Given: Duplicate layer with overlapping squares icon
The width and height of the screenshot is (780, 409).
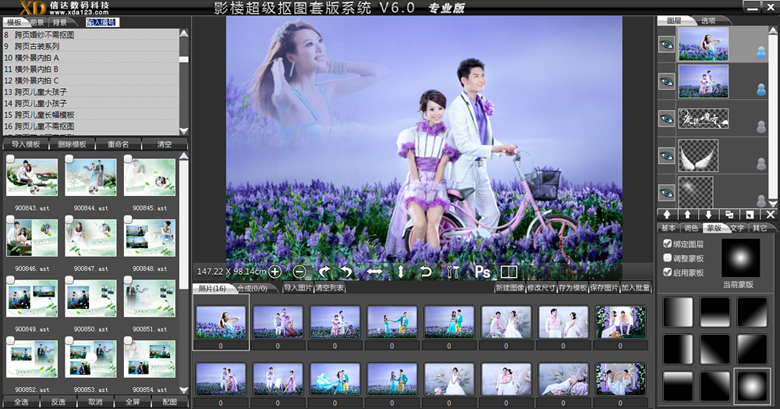Looking at the screenshot, I should point(729,214).
